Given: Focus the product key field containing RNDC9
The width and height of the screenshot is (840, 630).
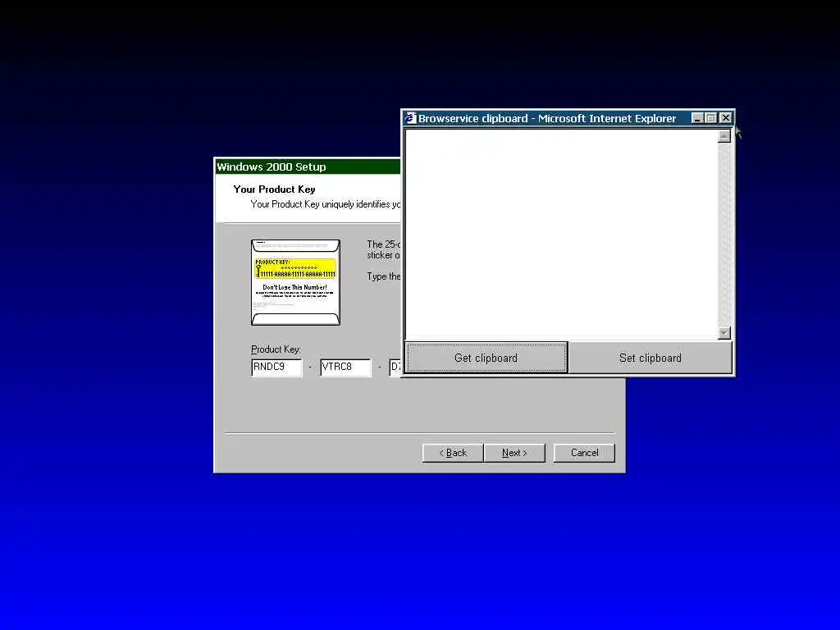Looking at the screenshot, I should 276,367.
